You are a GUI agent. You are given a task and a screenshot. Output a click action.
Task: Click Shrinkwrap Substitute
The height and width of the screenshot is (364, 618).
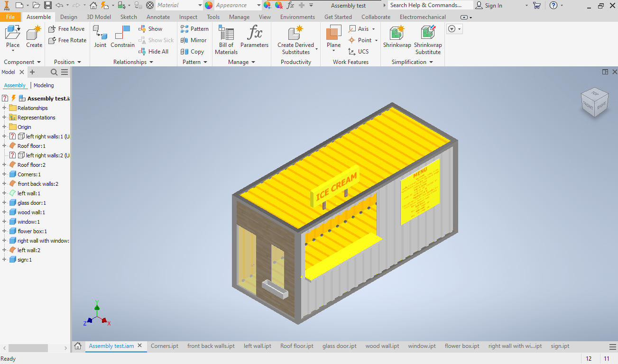pos(428,41)
